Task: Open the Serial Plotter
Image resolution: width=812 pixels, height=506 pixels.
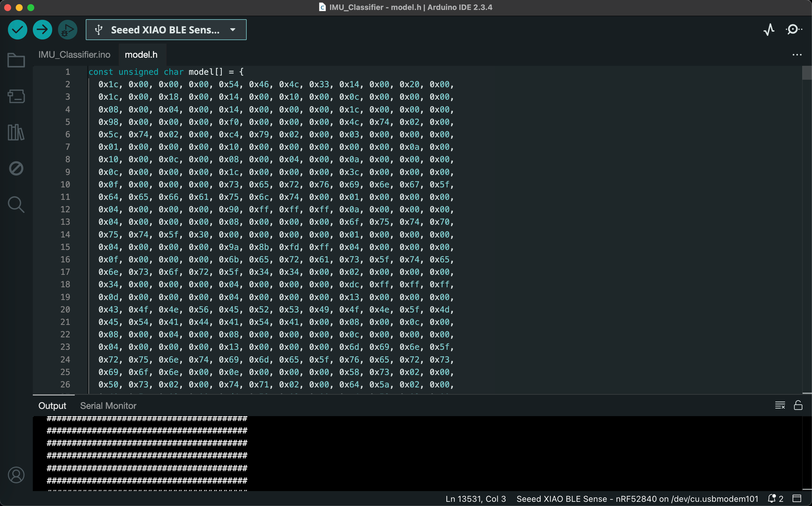Action: point(769,30)
